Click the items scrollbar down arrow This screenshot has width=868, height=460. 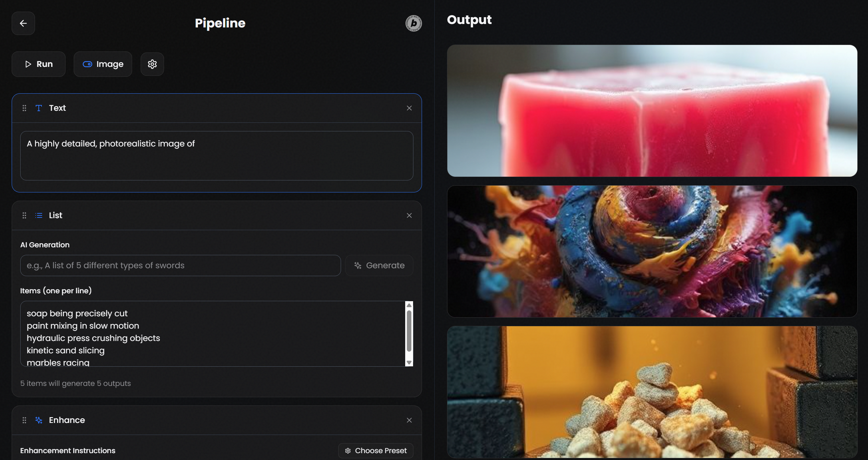pos(409,363)
